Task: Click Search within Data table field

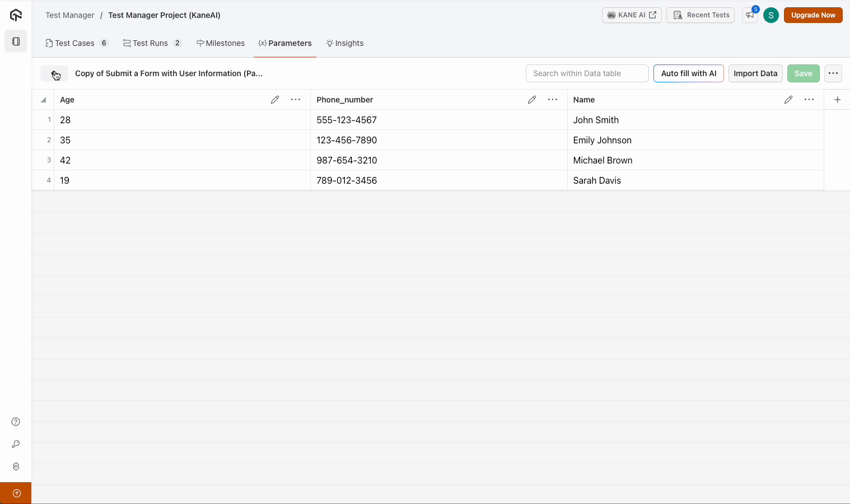Action: (x=587, y=73)
